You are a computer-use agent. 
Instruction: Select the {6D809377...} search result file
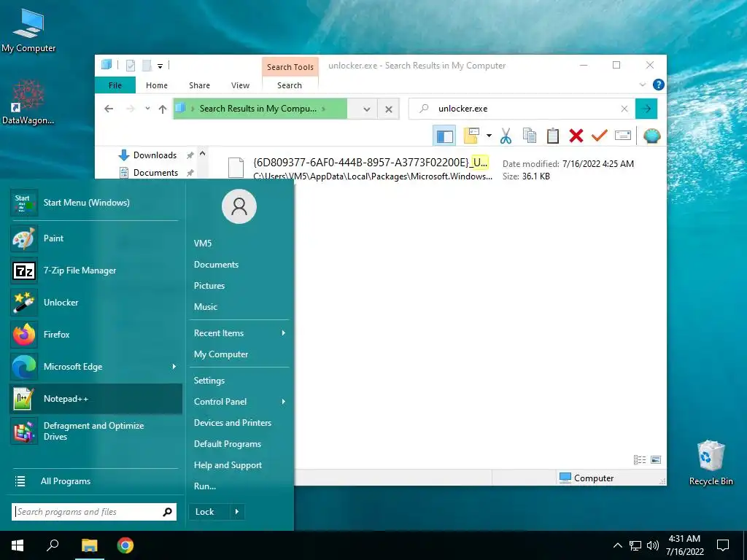coord(432,168)
